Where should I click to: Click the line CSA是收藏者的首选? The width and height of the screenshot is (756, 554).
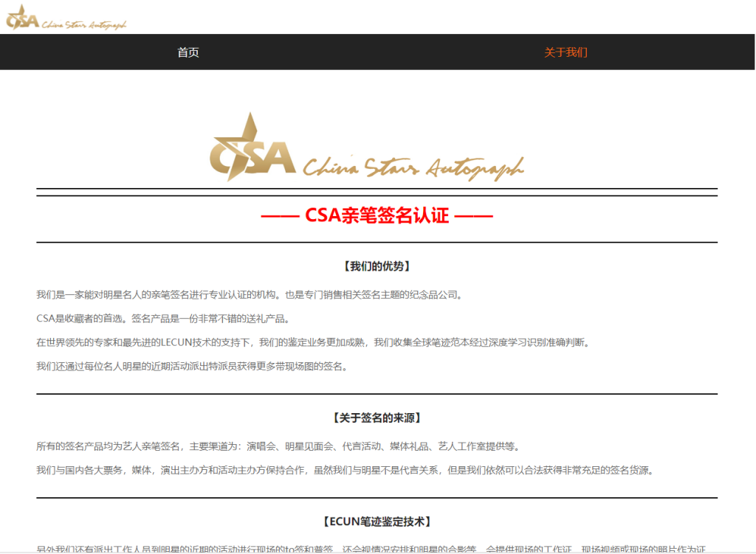(162, 319)
